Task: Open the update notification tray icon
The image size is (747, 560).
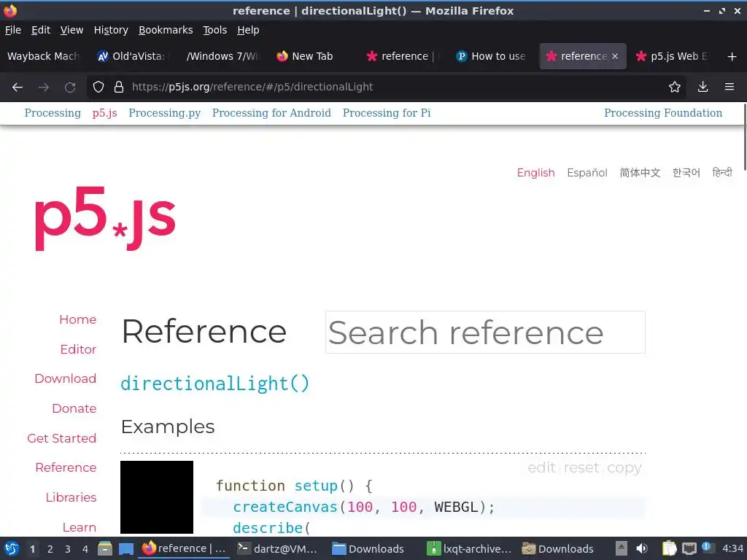Action: tap(708, 548)
